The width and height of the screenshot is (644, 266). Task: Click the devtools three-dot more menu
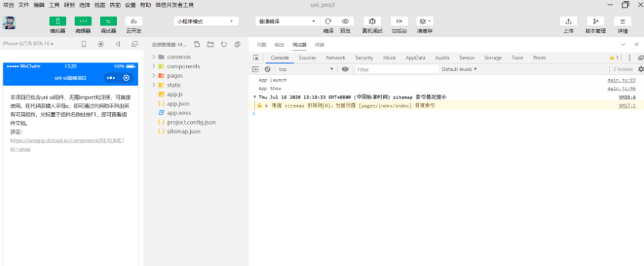coord(630,58)
